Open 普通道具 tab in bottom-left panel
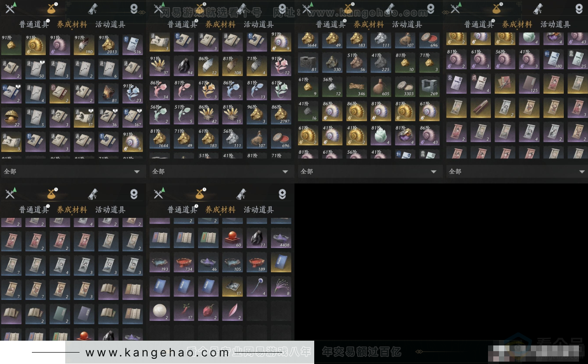Viewport: 588px width, 364px height. (x=34, y=209)
